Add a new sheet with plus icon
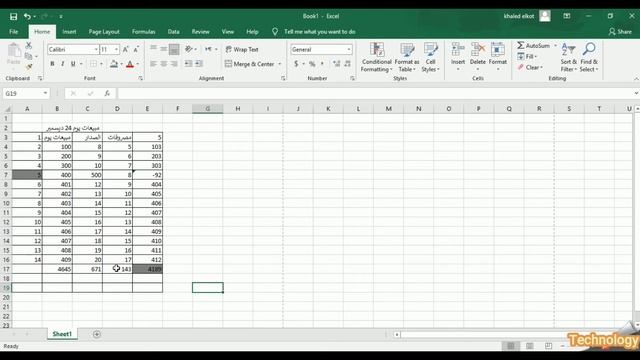Screen dimensions: 640x360 (x=97, y=334)
